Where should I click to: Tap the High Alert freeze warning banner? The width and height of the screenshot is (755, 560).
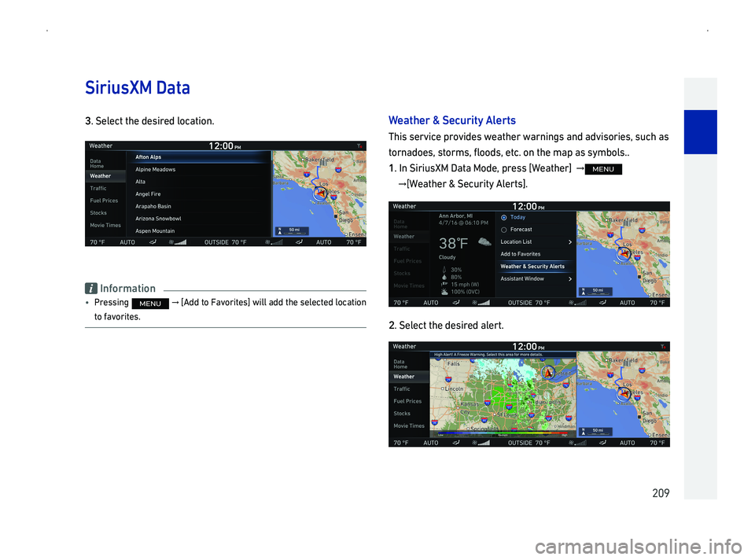pos(503,355)
